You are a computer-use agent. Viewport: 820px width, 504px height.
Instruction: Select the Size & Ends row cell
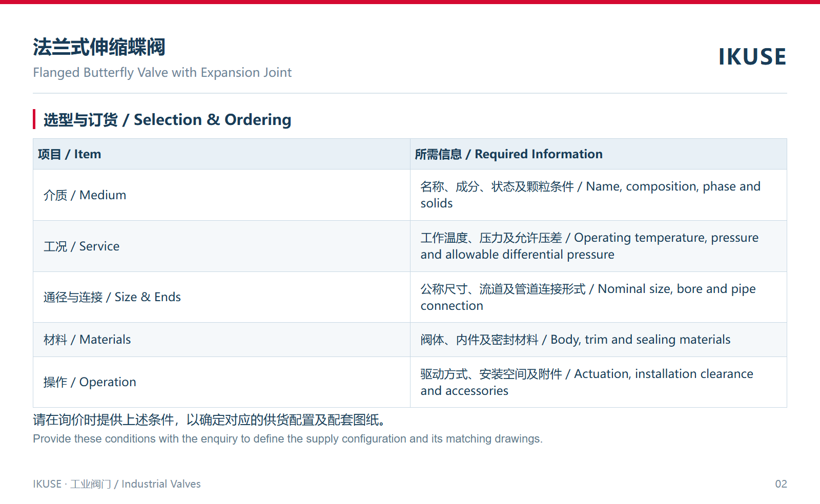click(x=221, y=297)
